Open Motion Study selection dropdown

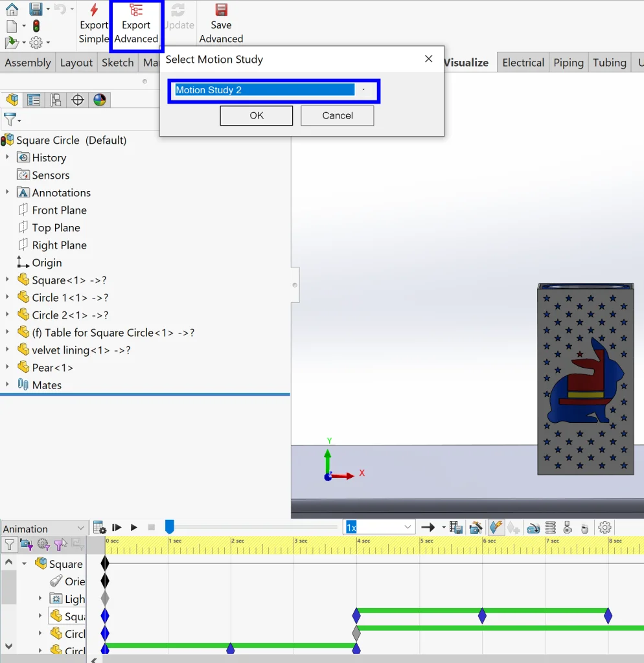click(x=363, y=89)
